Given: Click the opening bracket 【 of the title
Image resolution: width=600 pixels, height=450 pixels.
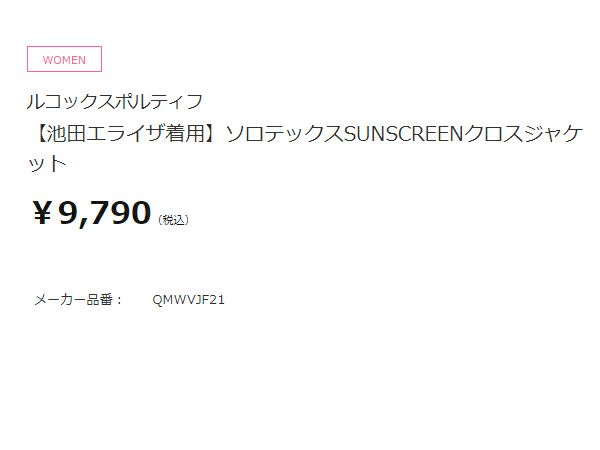Looking at the screenshot, I should click(38, 134).
